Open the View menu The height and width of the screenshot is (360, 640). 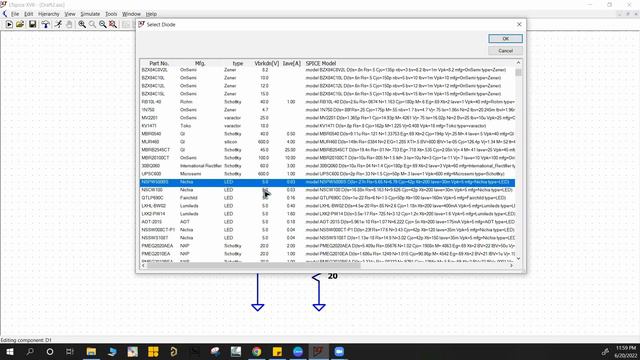point(70,14)
